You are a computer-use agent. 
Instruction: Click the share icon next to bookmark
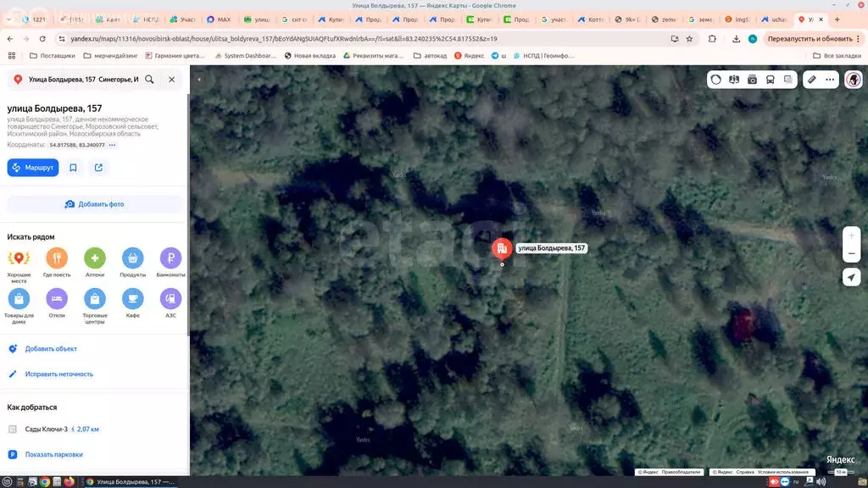[x=98, y=168]
